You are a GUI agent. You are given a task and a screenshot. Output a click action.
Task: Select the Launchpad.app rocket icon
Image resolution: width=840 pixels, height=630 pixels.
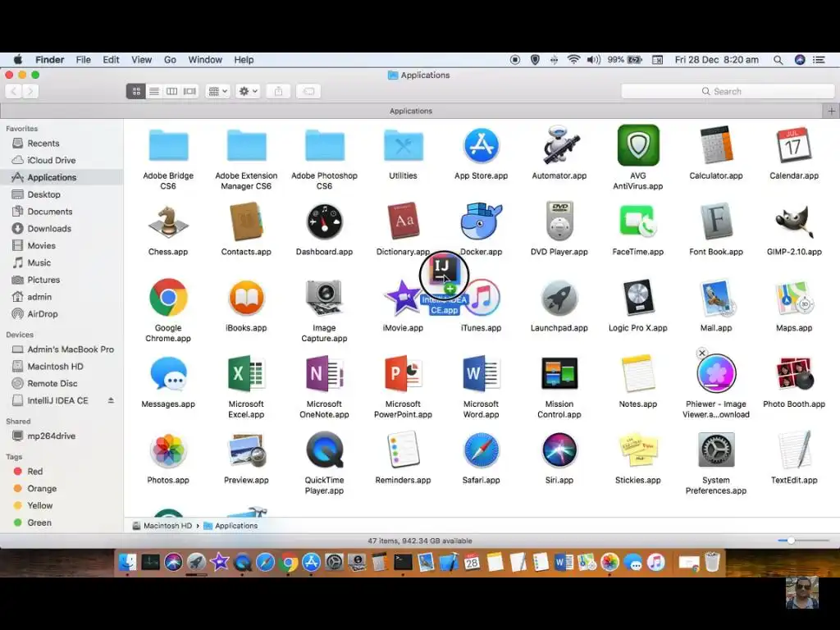point(559,298)
